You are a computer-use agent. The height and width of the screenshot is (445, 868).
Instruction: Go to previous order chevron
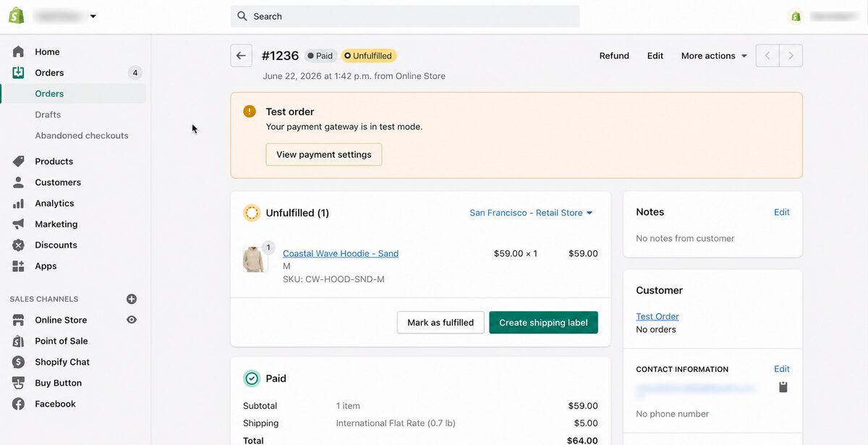pos(767,56)
